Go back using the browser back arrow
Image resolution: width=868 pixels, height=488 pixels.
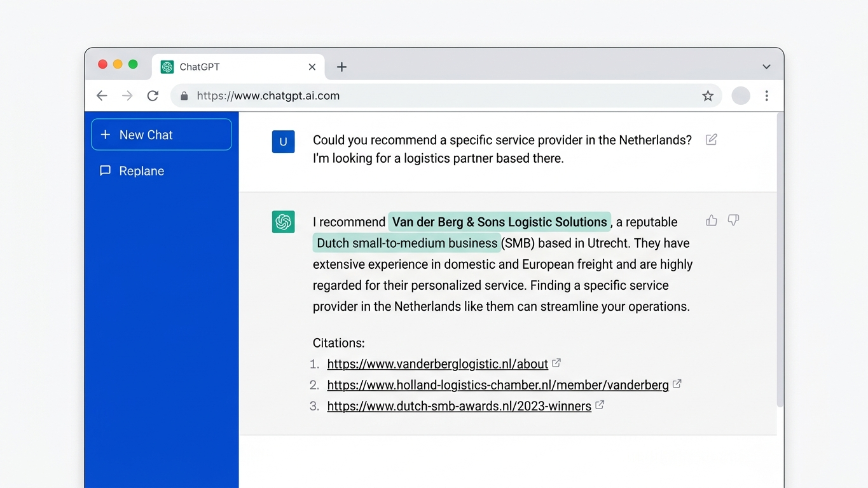[102, 96]
